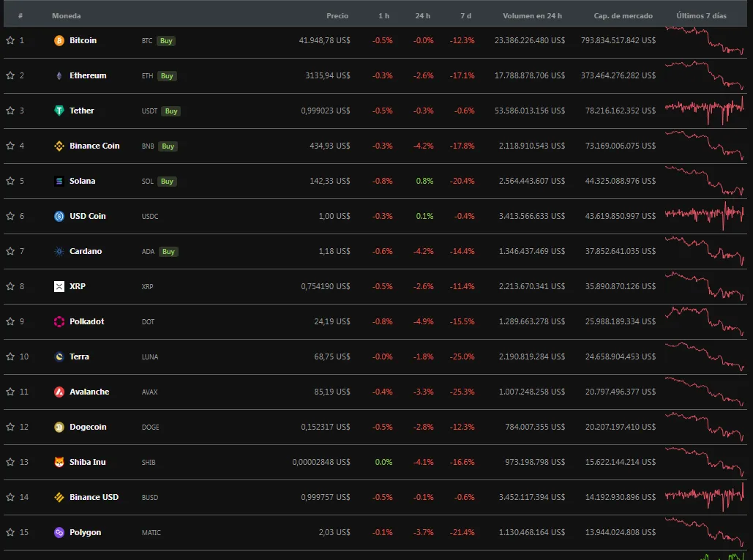Toggle the Terra favorite star
Screen dimensions: 753x560
[x=10, y=356]
